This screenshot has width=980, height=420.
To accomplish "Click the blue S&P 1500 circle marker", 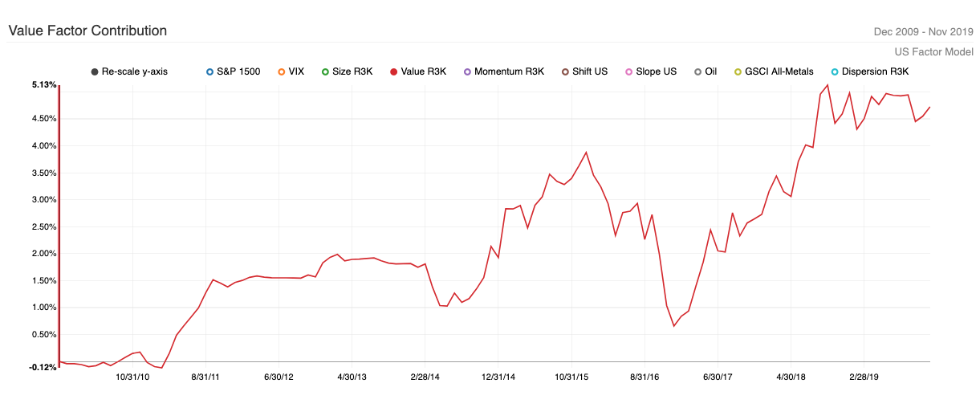I will point(210,71).
